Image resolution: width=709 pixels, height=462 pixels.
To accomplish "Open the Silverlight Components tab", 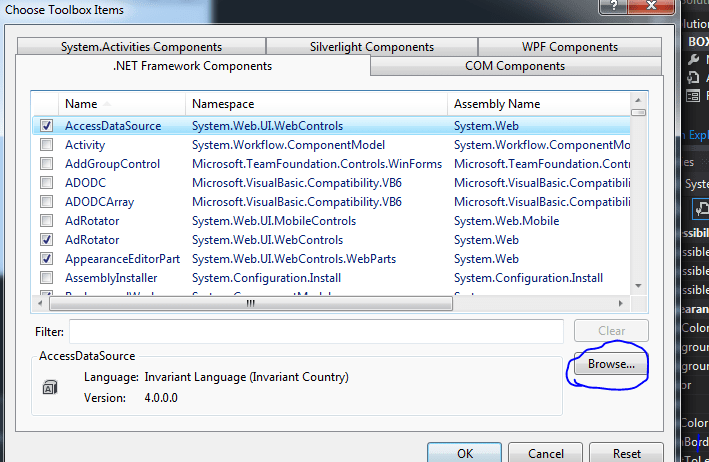I will (x=372, y=47).
